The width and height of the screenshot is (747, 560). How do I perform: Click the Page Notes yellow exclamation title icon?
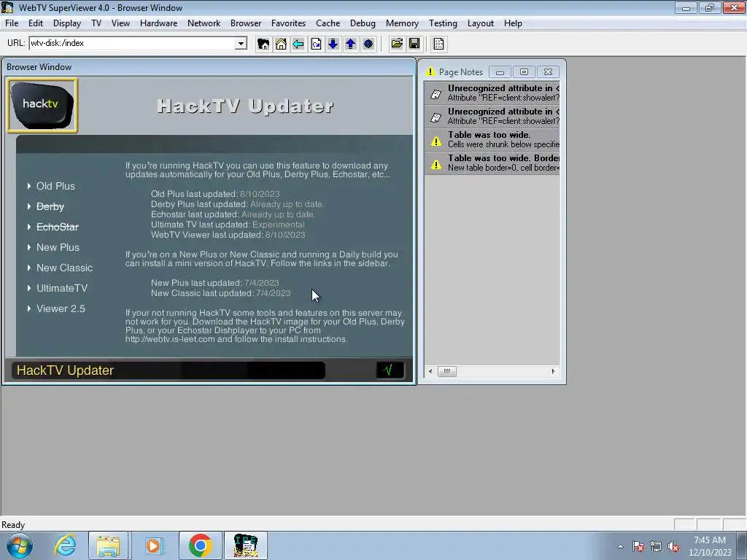[430, 72]
